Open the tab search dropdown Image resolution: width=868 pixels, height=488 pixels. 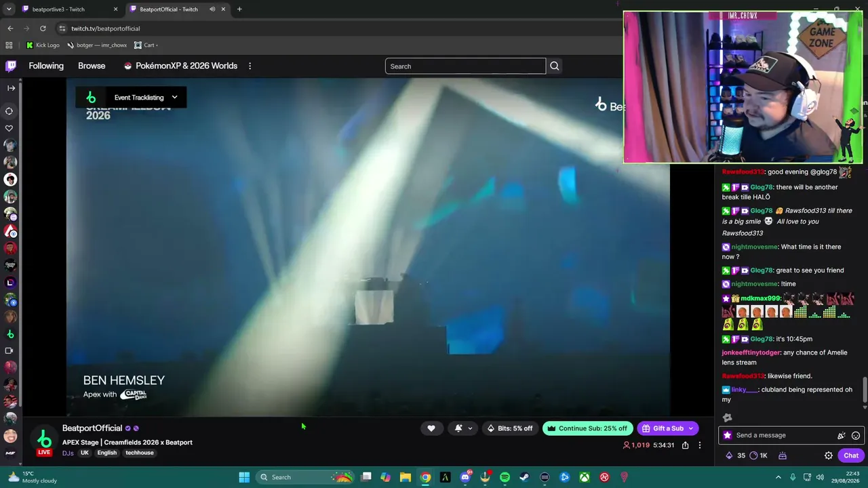pyautogui.click(x=9, y=9)
